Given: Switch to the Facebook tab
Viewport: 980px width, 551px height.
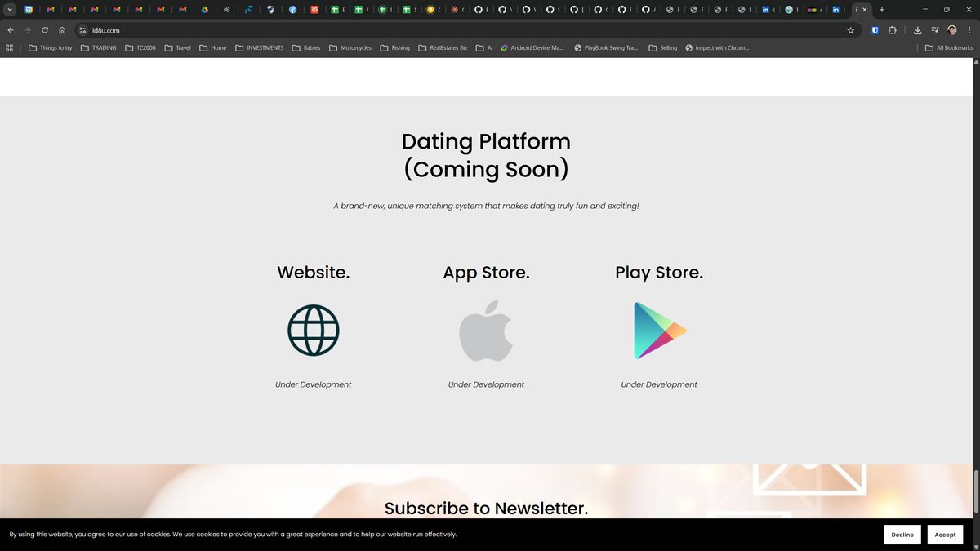Looking at the screenshot, I should tap(293, 10).
